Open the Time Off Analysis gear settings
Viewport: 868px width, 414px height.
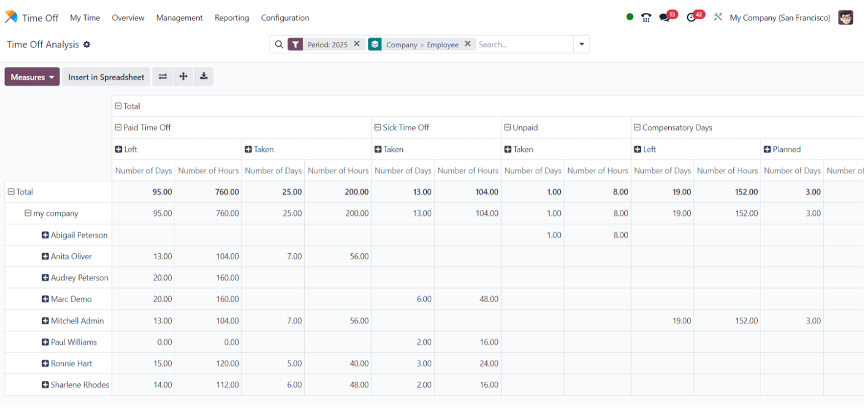coord(87,45)
